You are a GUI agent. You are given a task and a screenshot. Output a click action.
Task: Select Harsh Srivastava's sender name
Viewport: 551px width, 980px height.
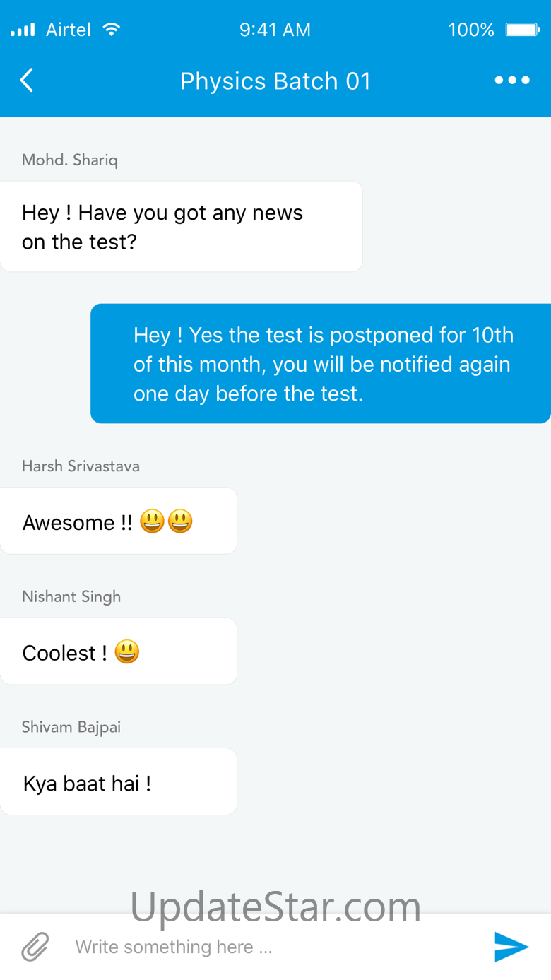pyautogui.click(x=81, y=466)
